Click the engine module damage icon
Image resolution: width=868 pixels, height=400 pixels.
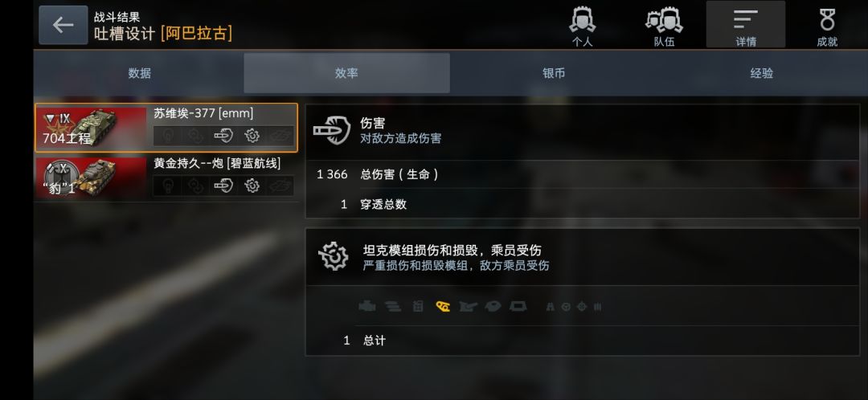pos(366,307)
